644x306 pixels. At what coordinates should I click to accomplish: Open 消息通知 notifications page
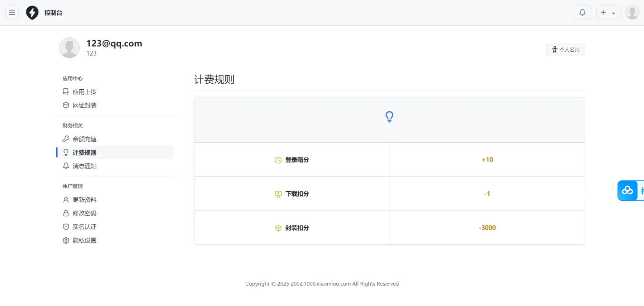click(x=84, y=166)
